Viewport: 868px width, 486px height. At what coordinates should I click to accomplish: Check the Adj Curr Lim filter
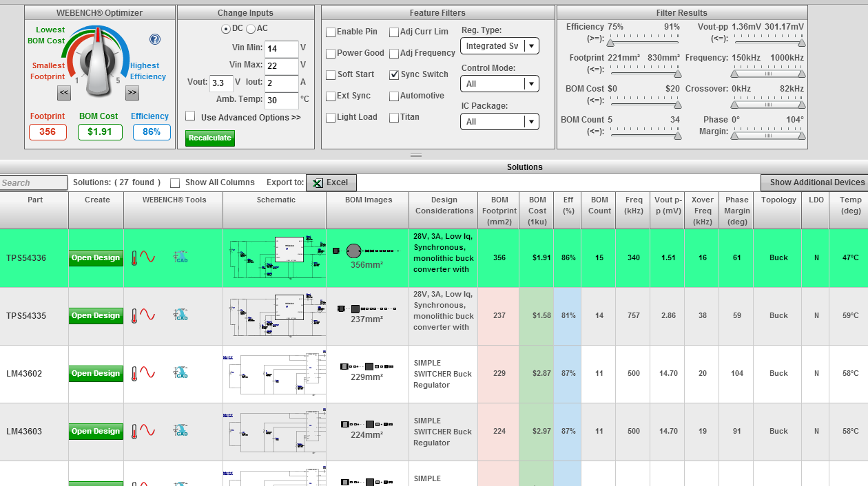click(x=394, y=32)
